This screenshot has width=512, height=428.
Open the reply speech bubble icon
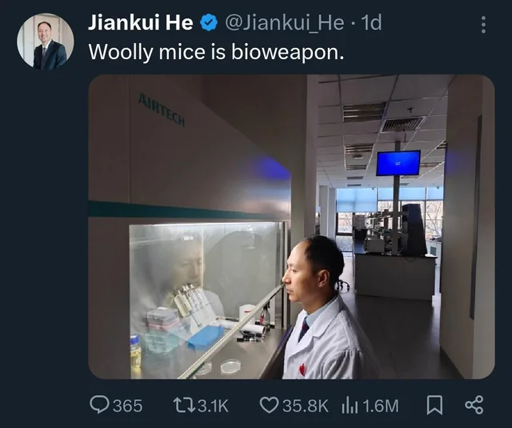pyautogui.click(x=99, y=405)
